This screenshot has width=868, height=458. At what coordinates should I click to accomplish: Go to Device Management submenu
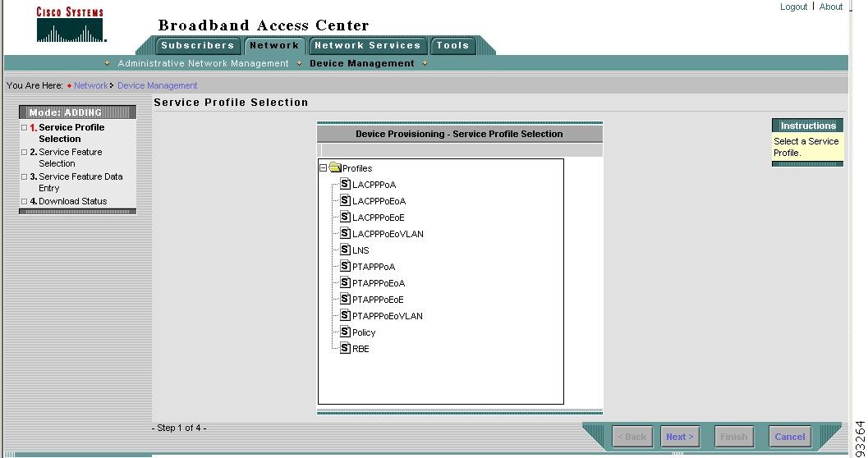coord(361,64)
